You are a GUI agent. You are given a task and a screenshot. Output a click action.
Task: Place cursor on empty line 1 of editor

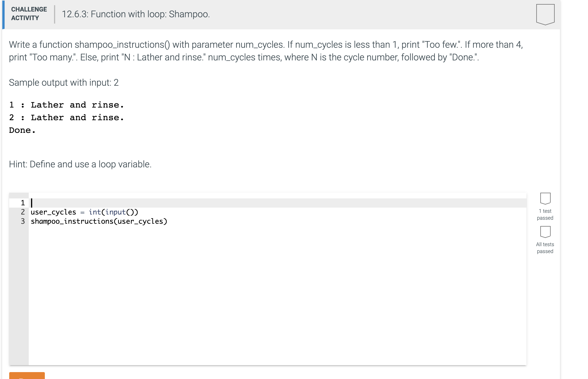[278, 203]
